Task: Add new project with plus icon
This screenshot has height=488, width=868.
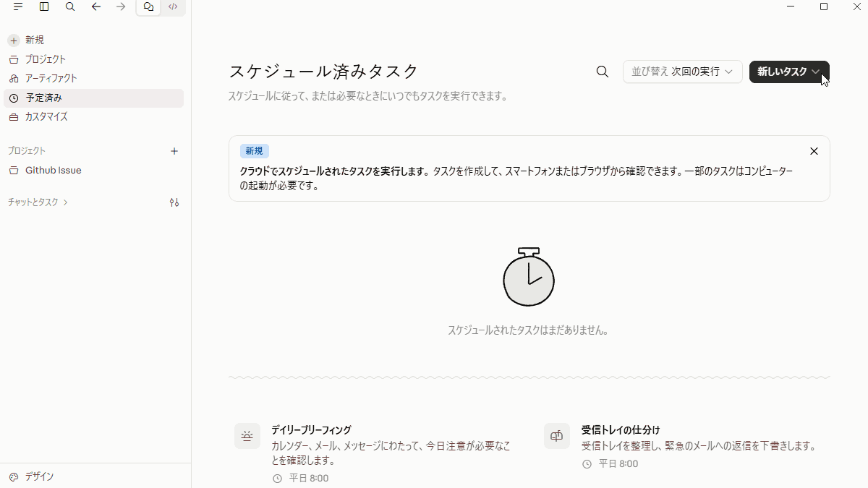Action: tap(174, 151)
